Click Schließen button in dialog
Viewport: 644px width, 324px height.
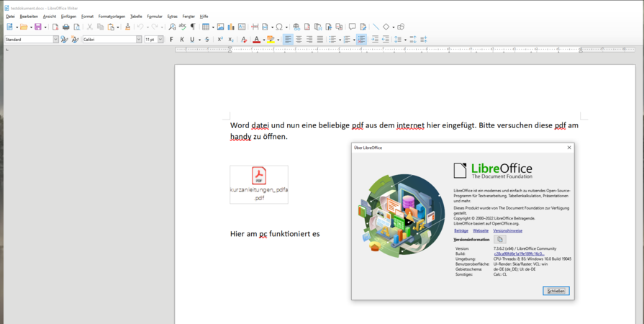point(555,291)
